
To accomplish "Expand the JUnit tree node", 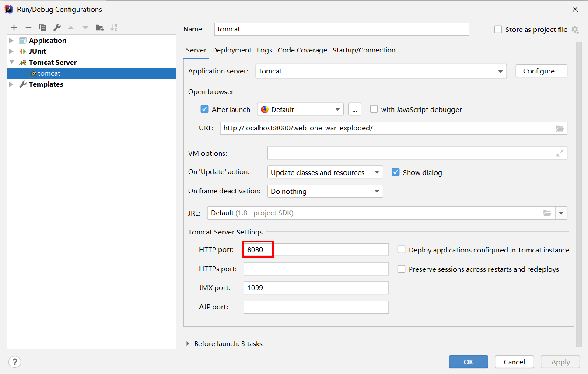I will click(12, 51).
